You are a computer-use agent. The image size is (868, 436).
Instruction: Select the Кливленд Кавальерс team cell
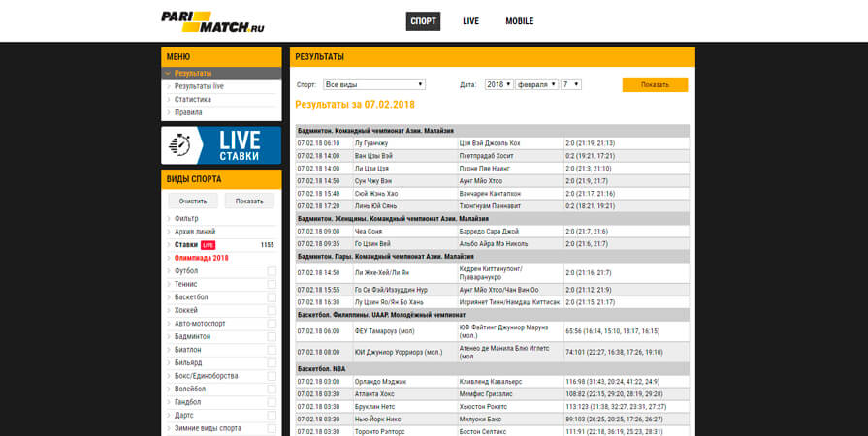pos(510,382)
